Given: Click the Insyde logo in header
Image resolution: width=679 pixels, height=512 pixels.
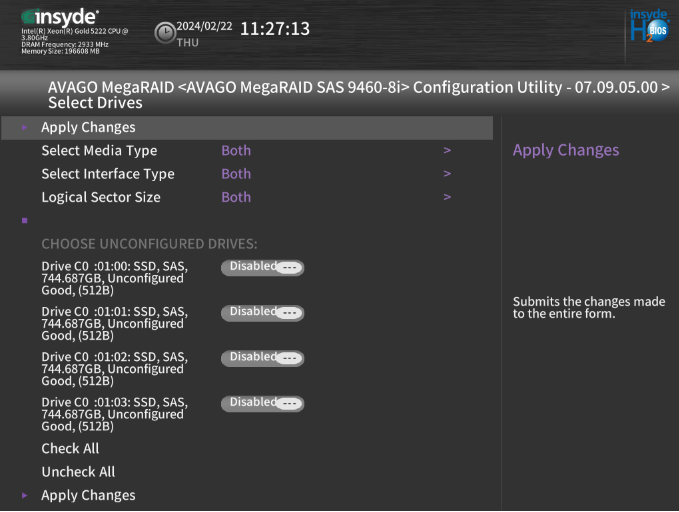Looking at the screenshot, I should point(60,18).
